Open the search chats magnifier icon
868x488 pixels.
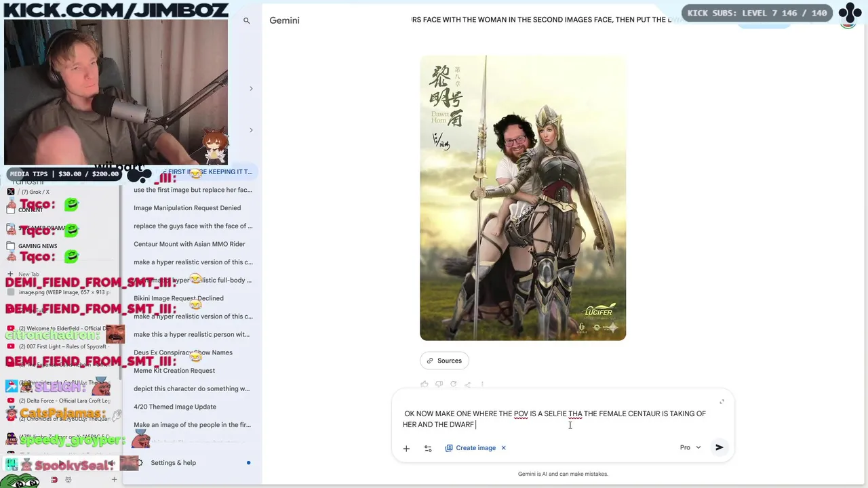247,20
